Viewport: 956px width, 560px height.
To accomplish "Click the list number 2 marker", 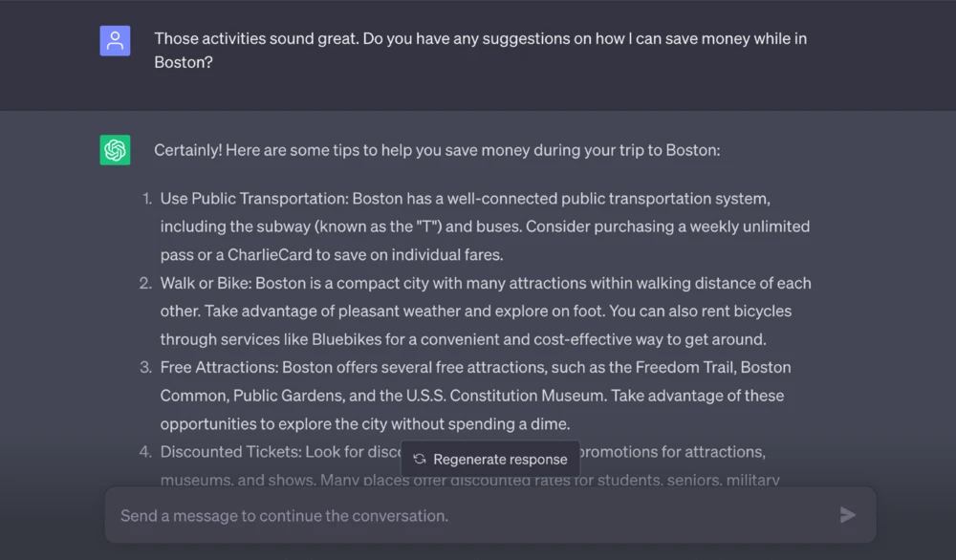I will [146, 283].
